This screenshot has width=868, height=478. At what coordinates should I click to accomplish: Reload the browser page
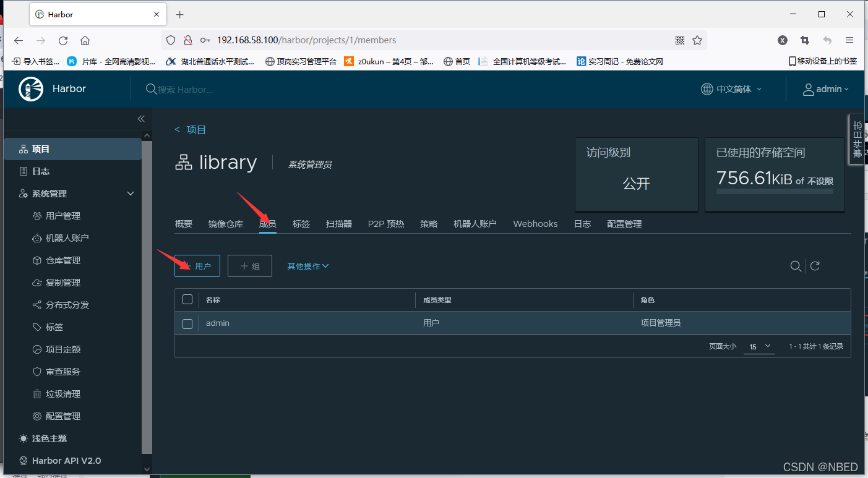coord(63,40)
